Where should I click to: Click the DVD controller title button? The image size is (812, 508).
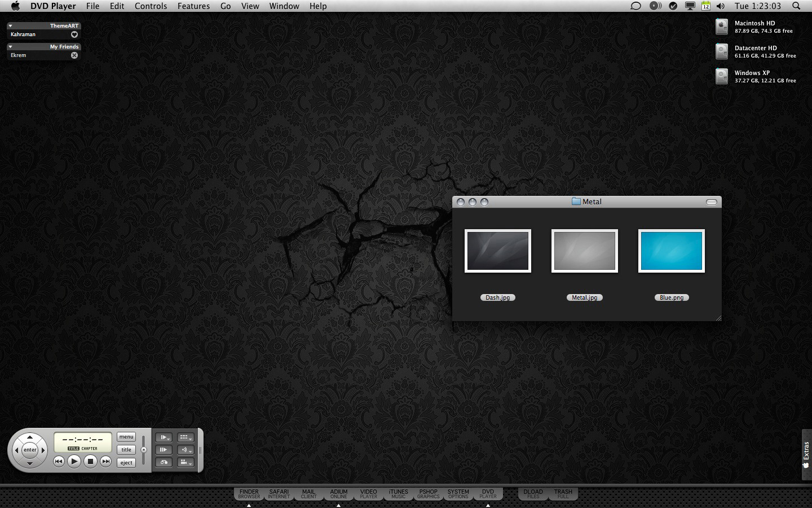[x=126, y=450]
